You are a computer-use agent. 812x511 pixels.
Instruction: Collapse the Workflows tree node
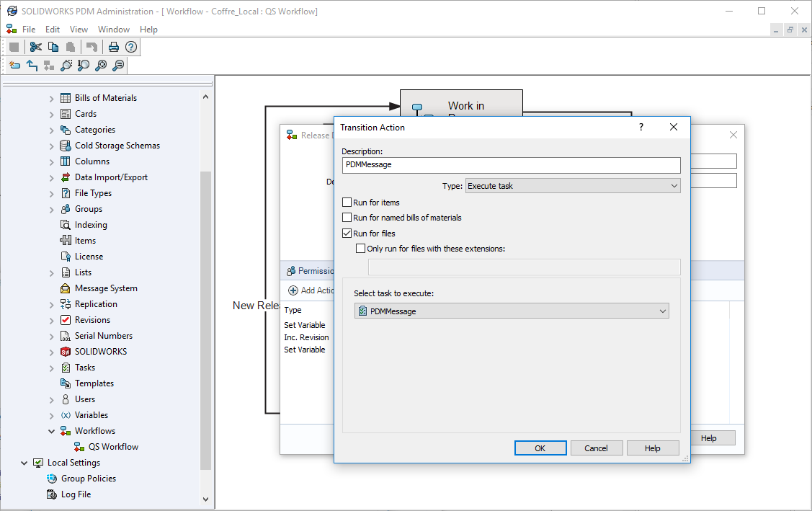pos(52,432)
